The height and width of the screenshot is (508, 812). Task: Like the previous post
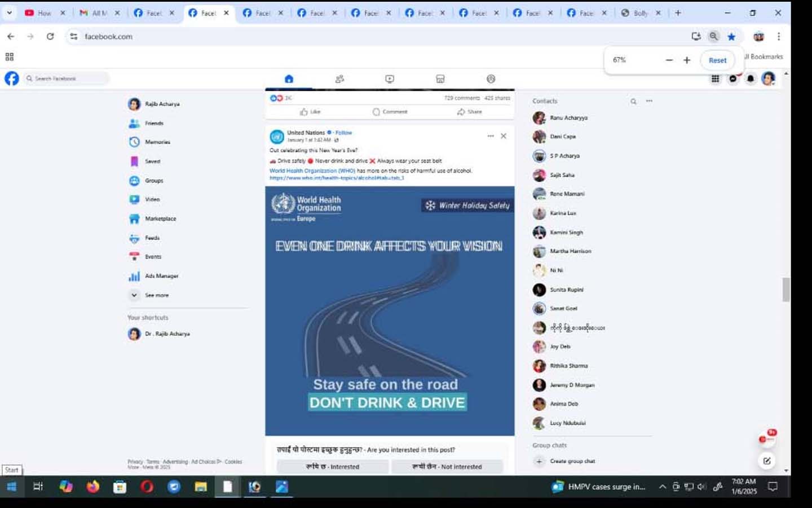[310, 112]
